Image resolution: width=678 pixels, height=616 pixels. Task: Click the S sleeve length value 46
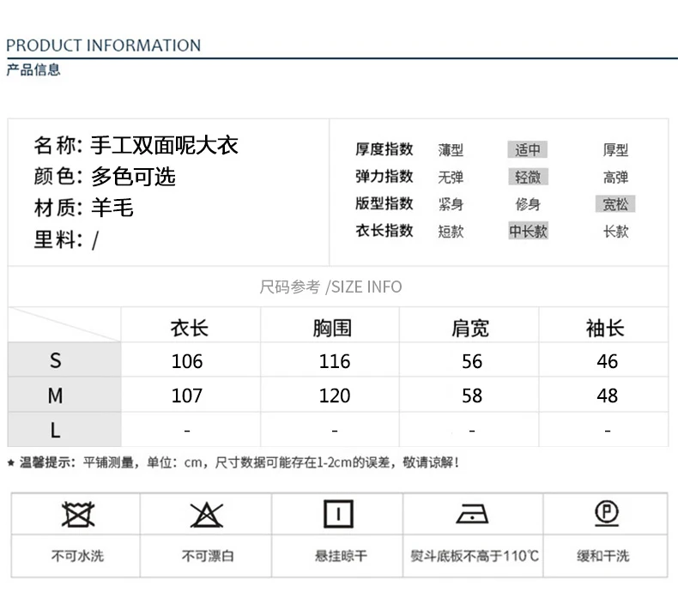click(607, 361)
